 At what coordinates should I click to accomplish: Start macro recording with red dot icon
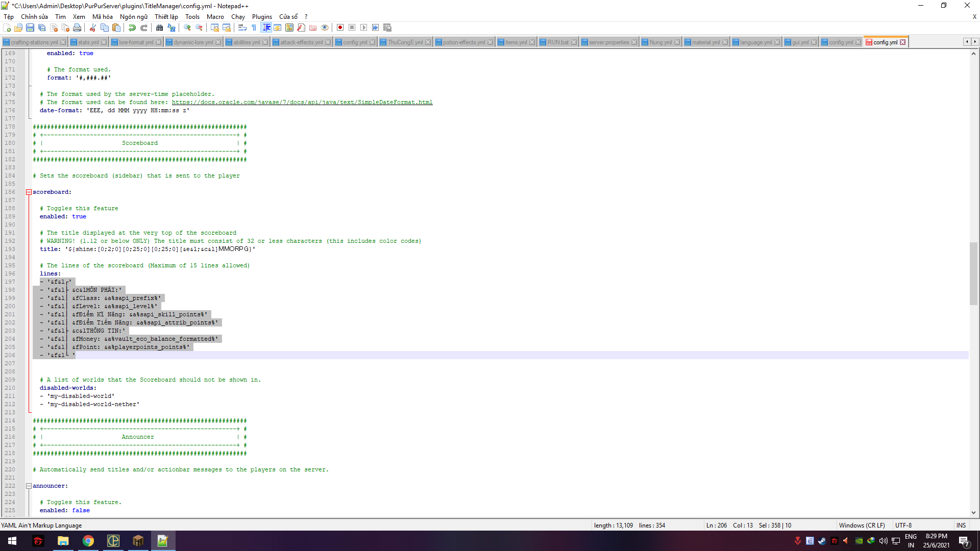pos(340,28)
